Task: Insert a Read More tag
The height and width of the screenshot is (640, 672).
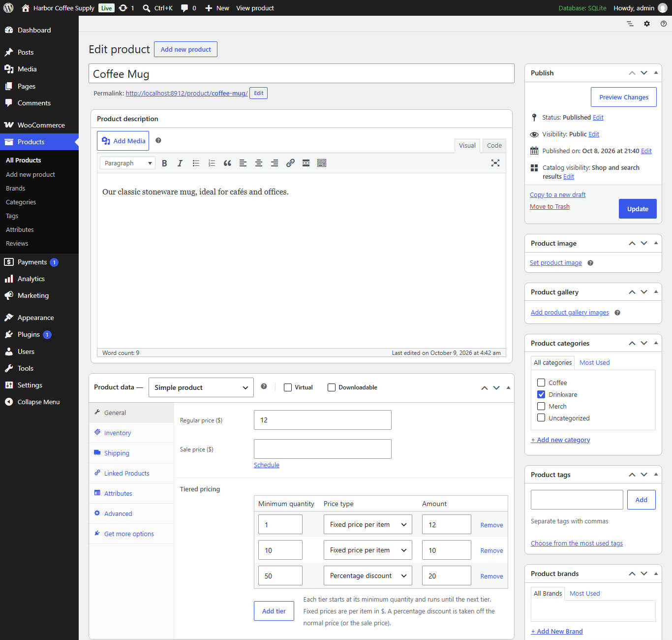Action: 306,163
